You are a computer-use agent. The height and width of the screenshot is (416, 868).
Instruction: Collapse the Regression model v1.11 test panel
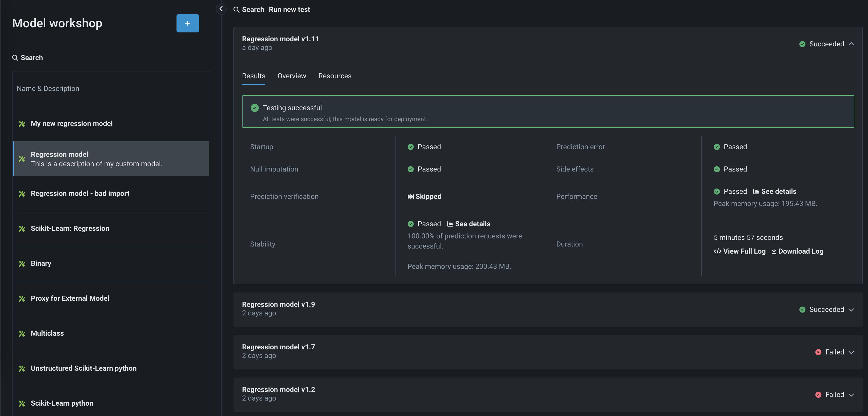pos(851,44)
